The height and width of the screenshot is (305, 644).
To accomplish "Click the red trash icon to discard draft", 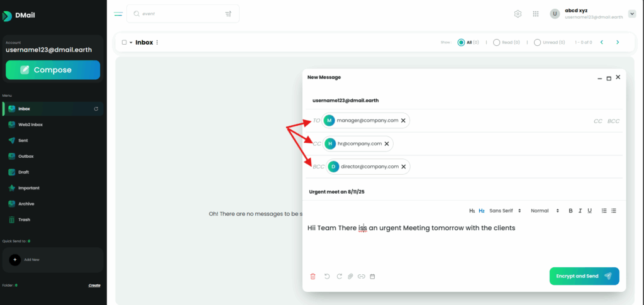I will pos(313,276).
